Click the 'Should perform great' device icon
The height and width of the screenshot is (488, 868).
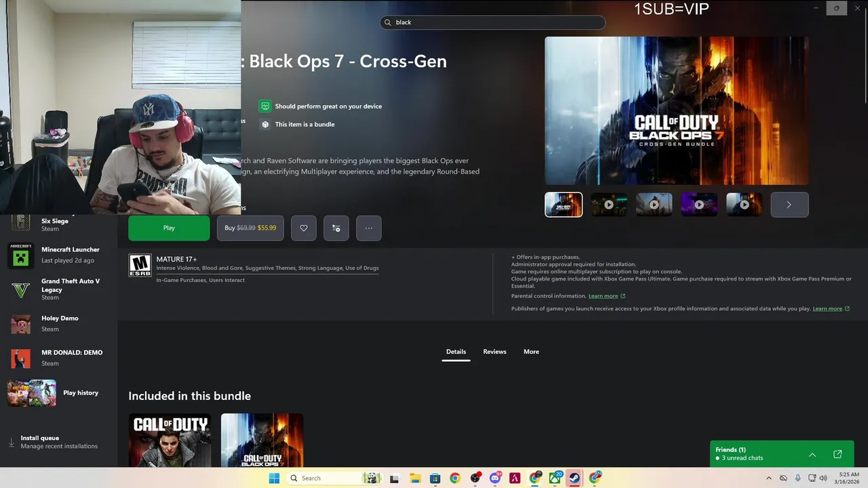pyautogui.click(x=265, y=106)
